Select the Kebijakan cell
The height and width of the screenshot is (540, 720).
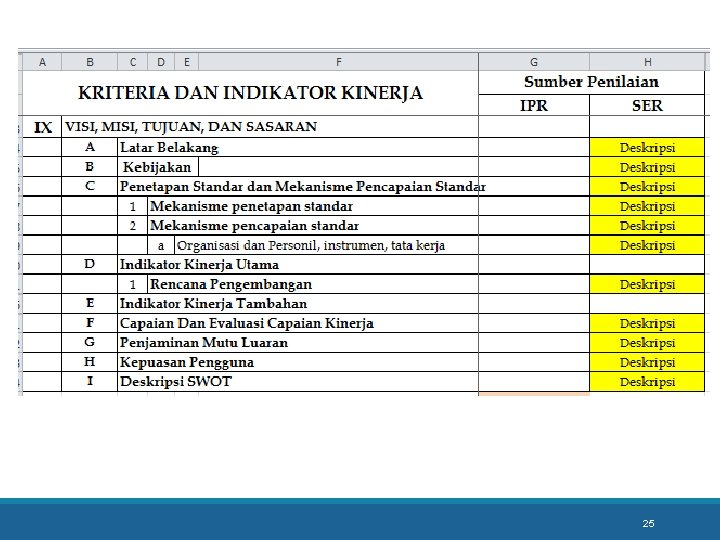(158, 167)
